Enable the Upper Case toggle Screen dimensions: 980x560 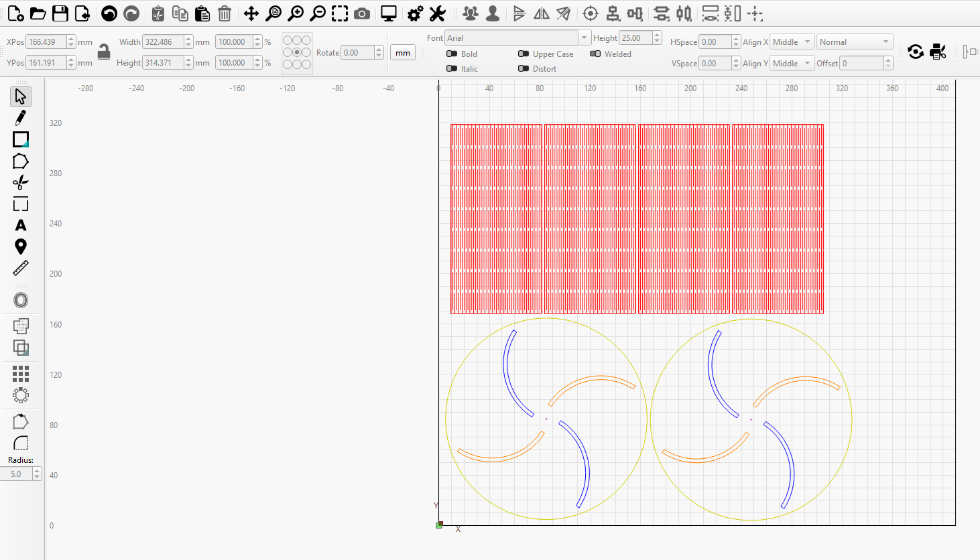524,54
